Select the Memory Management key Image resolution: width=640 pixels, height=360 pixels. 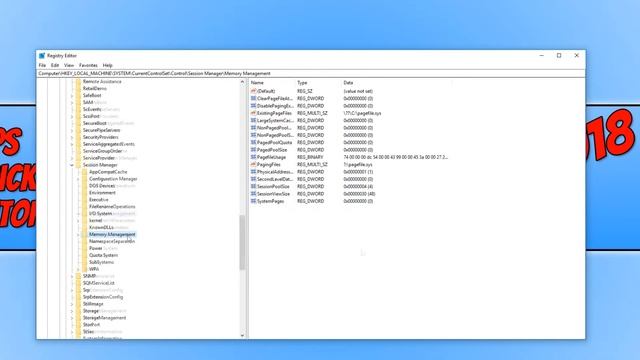pos(112,234)
